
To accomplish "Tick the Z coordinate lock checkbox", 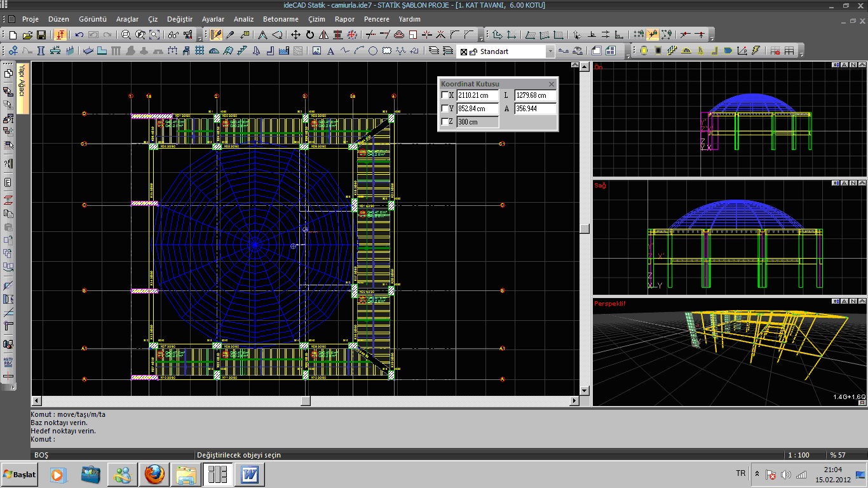I will point(445,122).
